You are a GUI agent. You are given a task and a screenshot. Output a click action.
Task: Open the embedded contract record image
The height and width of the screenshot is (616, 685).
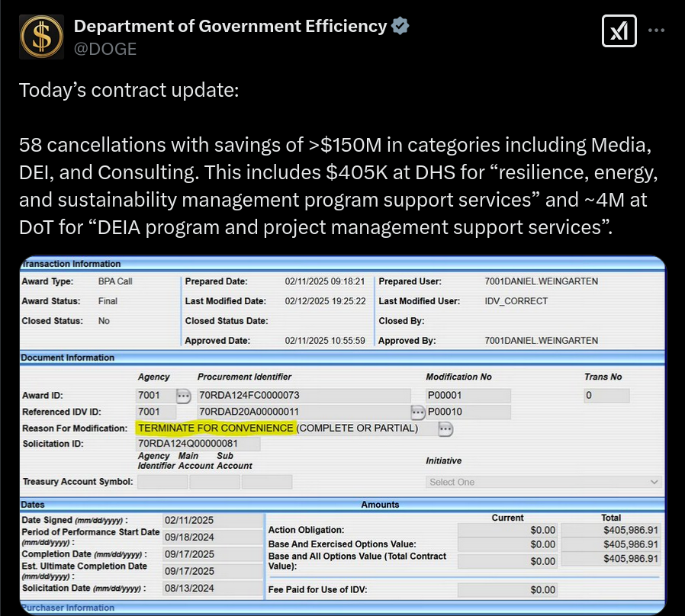click(343, 435)
